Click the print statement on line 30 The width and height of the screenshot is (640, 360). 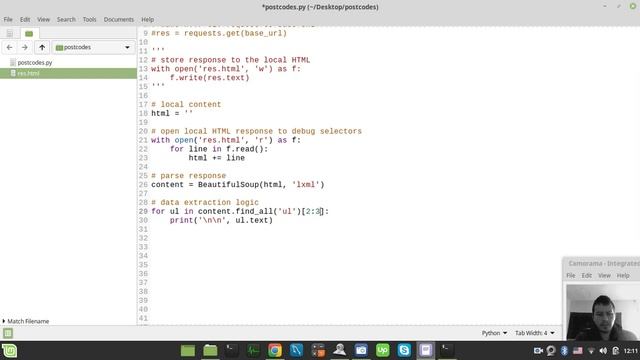(x=221, y=220)
